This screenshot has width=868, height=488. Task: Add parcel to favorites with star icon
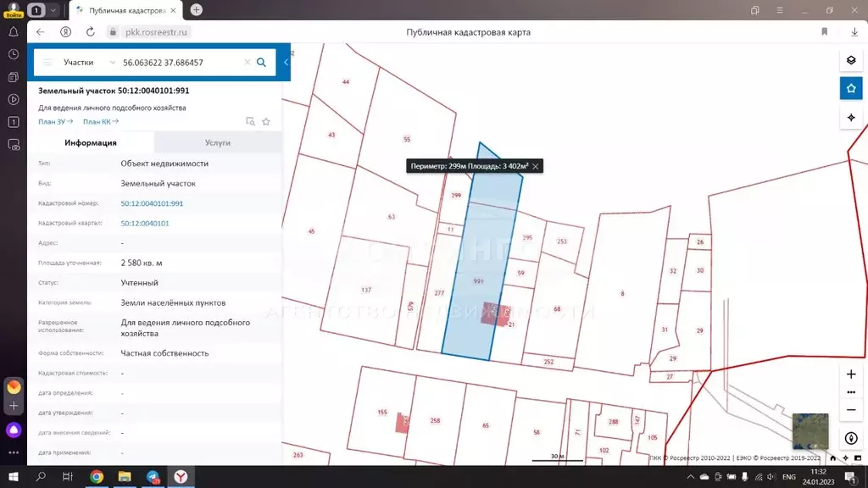click(x=266, y=122)
